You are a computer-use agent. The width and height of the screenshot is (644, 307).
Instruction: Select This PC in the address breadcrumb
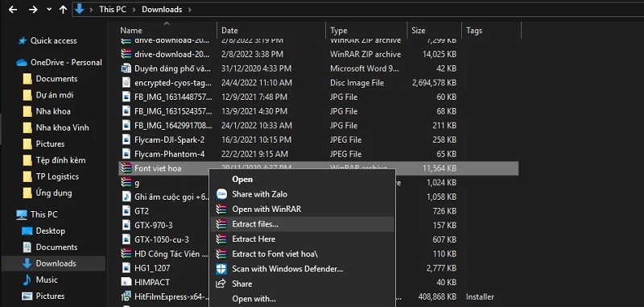click(113, 10)
